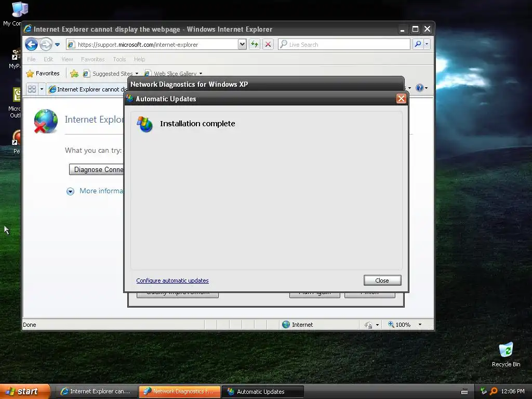Click the Recycle Bin desktop icon

(506, 354)
